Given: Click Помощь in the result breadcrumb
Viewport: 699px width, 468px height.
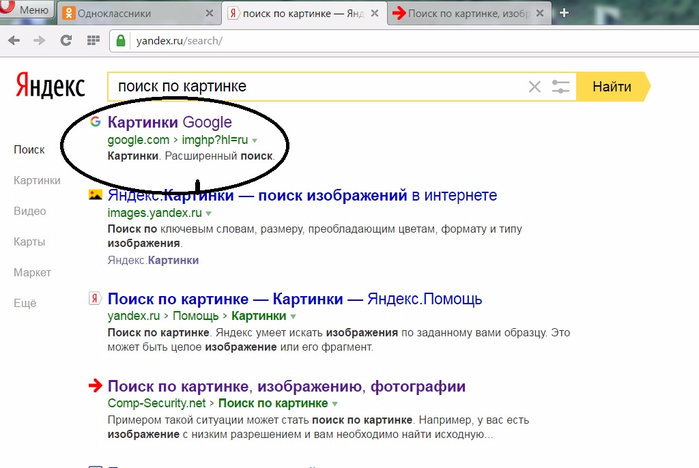Looking at the screenshot, I should coord(196,316).
